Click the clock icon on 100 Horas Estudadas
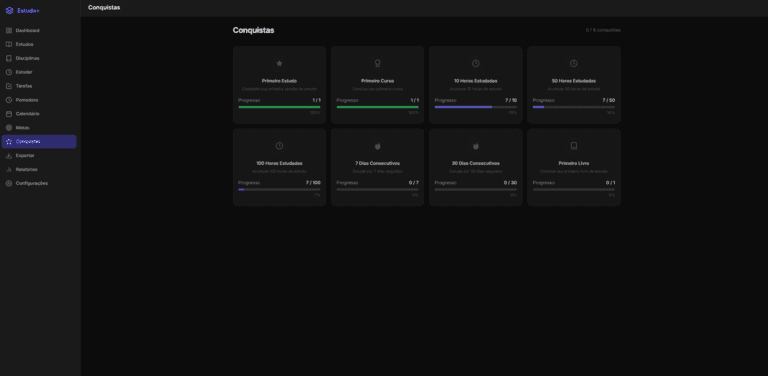The image size is (768, 376). click(279, 146)
